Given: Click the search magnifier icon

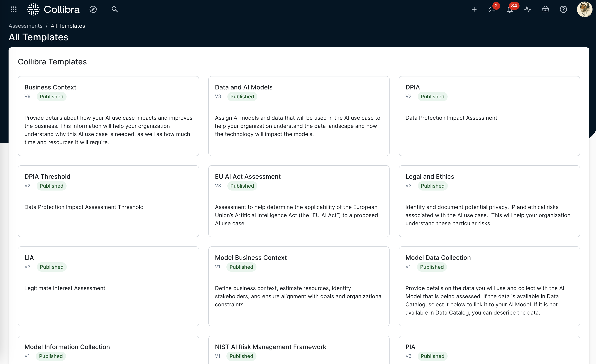Looking at the screenshot, I should pos(115,10).
